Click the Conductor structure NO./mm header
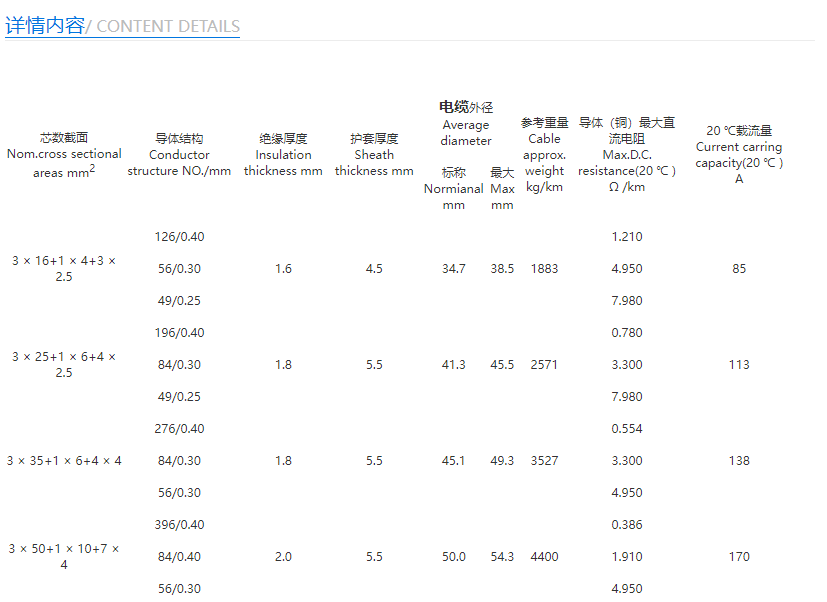Image resolution: width=827 pixels, height=602 pixels. click(179, 155)
